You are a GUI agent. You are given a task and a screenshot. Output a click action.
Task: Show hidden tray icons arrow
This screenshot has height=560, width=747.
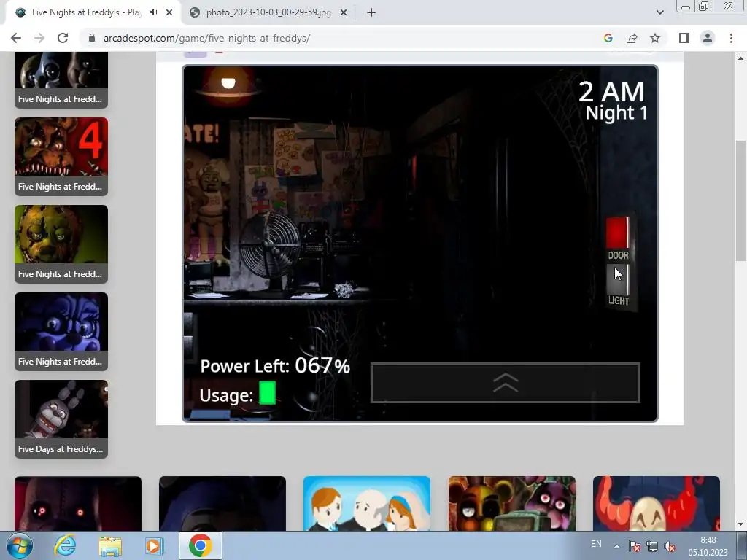(616, 546)
